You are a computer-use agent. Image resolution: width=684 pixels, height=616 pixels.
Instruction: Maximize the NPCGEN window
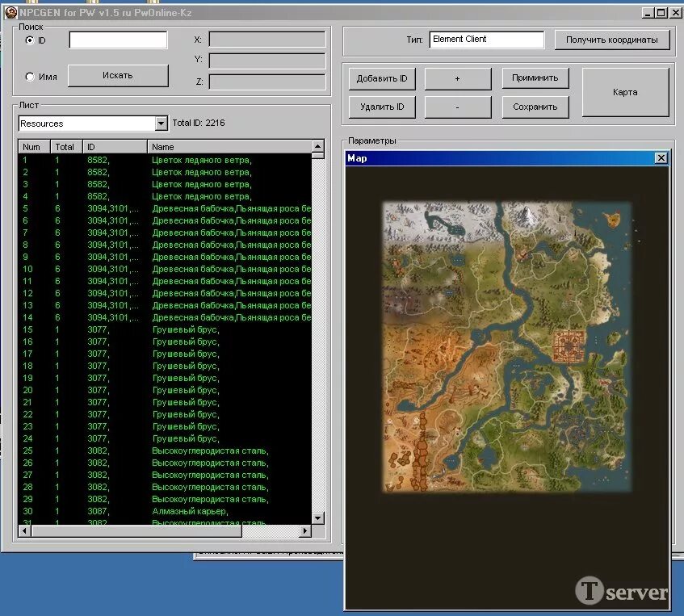click(661, 13)
